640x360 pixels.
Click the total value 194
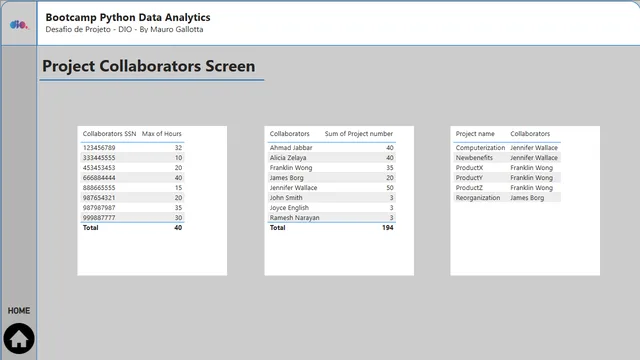tap(388, 228)
